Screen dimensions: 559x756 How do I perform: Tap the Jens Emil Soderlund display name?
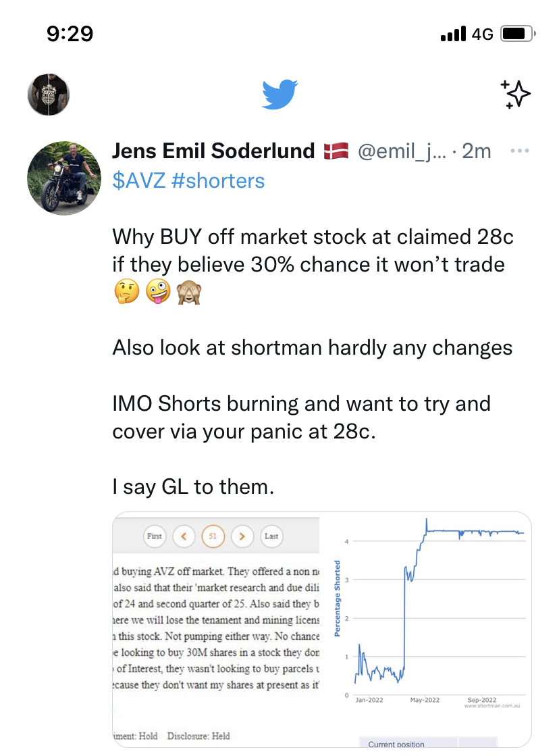[x=213, y=151]
